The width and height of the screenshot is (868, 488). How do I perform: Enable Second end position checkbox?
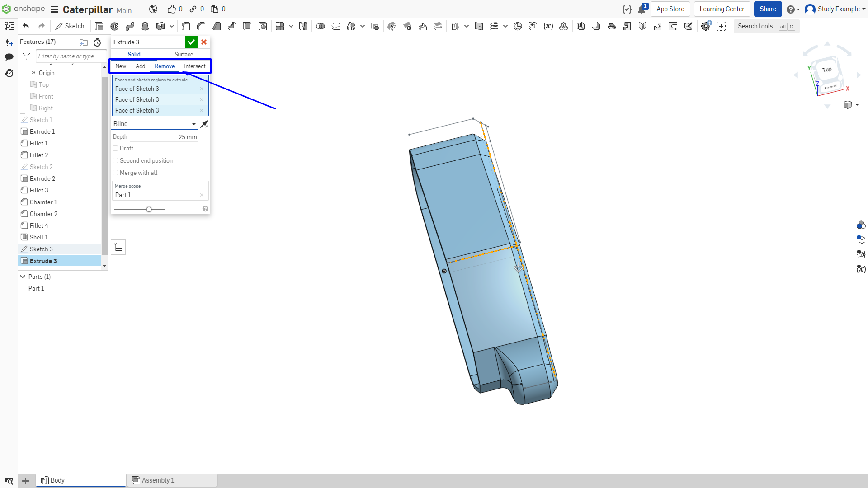pos(115,160)
